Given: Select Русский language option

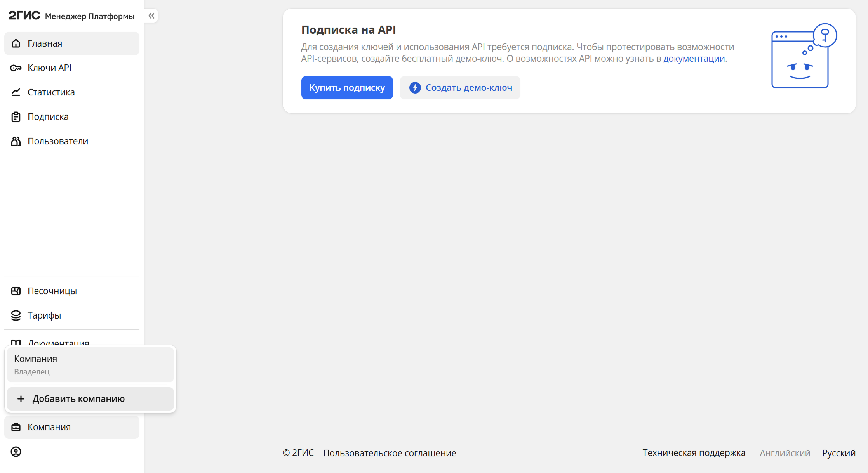Looking at the screenshot, I should click(x=839, y=453).
